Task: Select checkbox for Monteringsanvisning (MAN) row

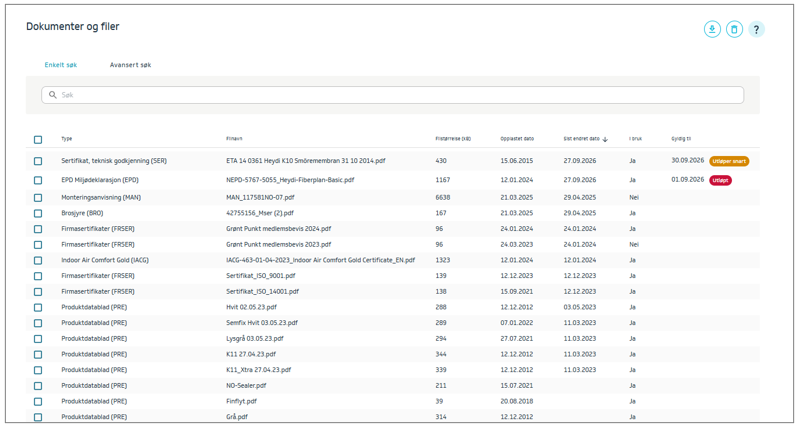Action: coord(38,198)
